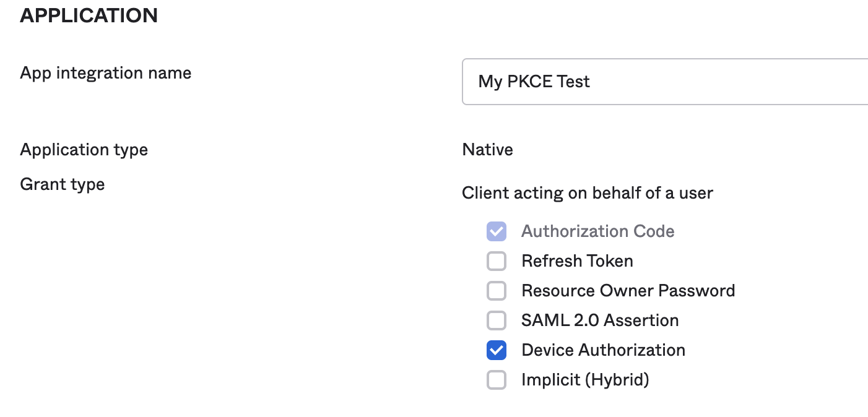
Task: Click the "Application type" label
Action: pyautogui.click(x=84, y=150)
